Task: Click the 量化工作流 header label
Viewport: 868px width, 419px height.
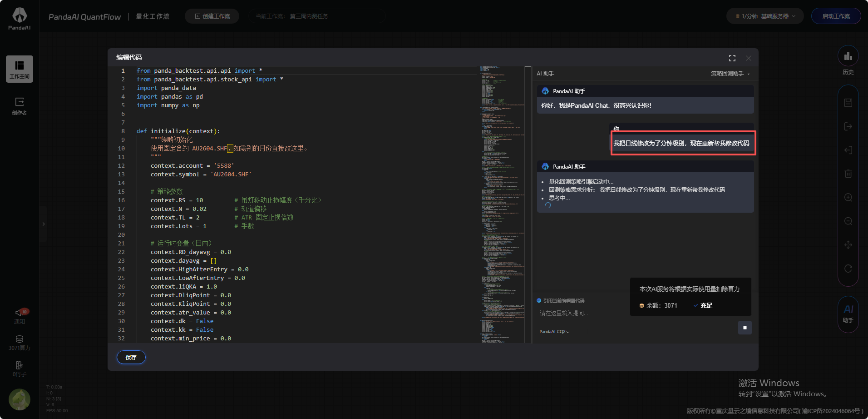Action: pos(153,16)
